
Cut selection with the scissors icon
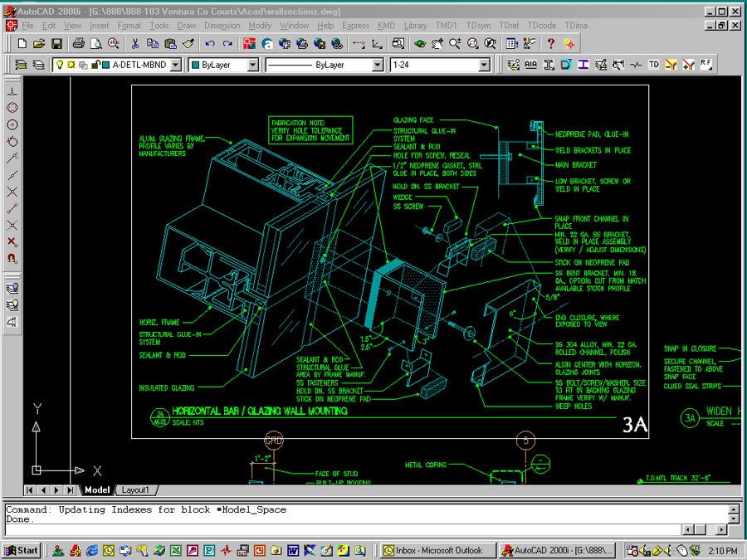(x=135, y=44)
